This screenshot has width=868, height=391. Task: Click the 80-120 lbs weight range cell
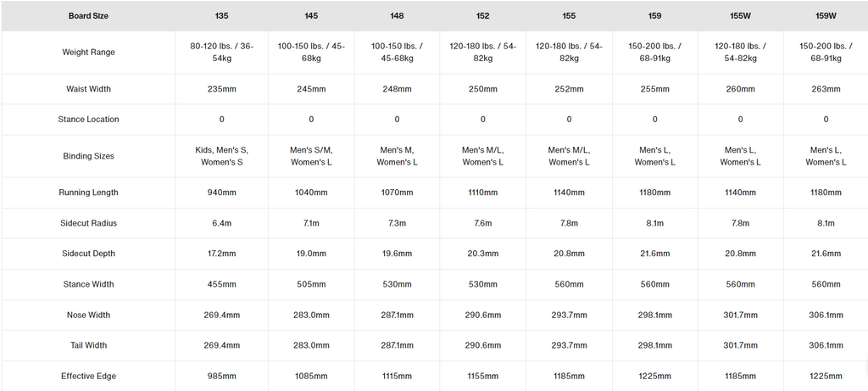[221, 53]
